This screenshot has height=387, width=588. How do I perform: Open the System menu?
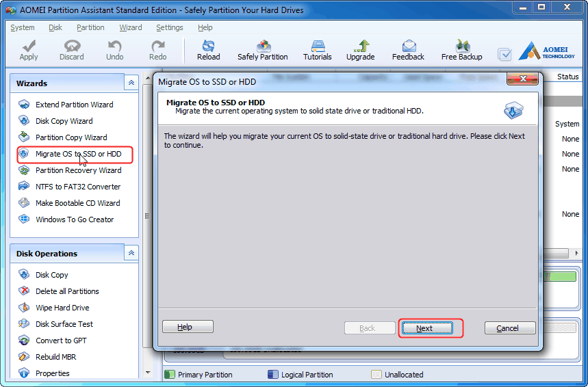point(23,27)
